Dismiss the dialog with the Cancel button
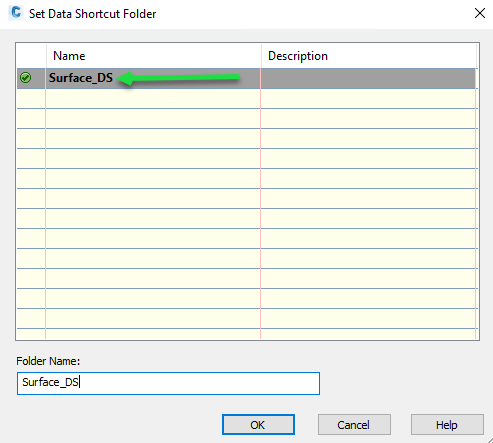Image resolution: width=493 pixels, height=443 pixels. pos(354,425)
